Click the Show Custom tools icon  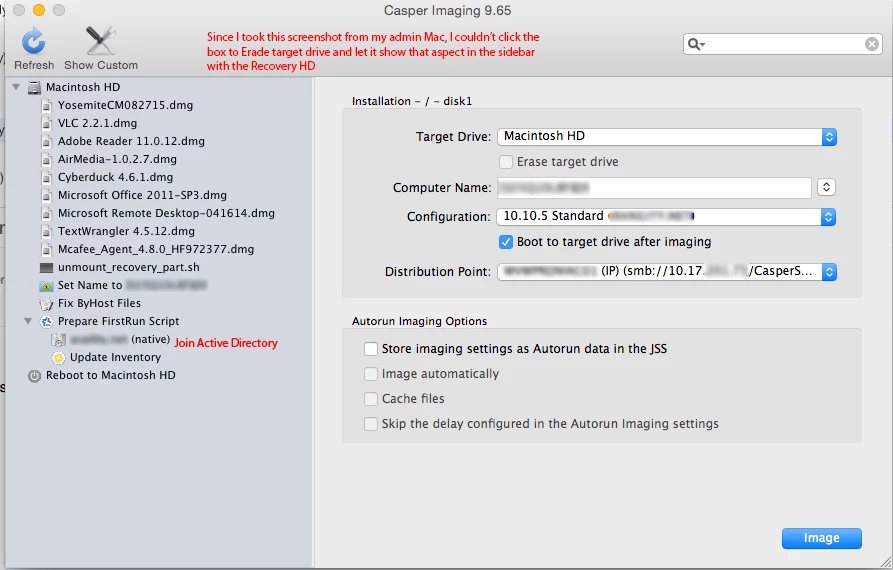click(x=100, y=41)
